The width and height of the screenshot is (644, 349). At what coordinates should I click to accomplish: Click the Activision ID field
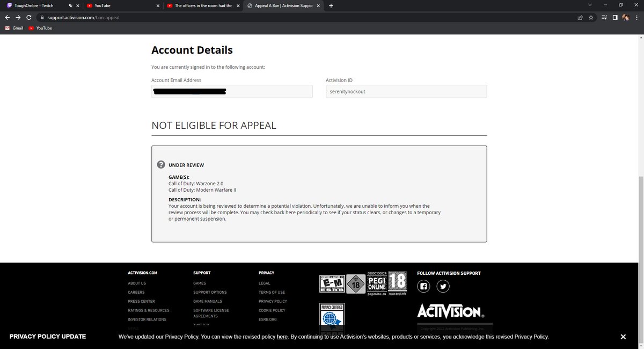pyautogui.click(x=406, y=91)
